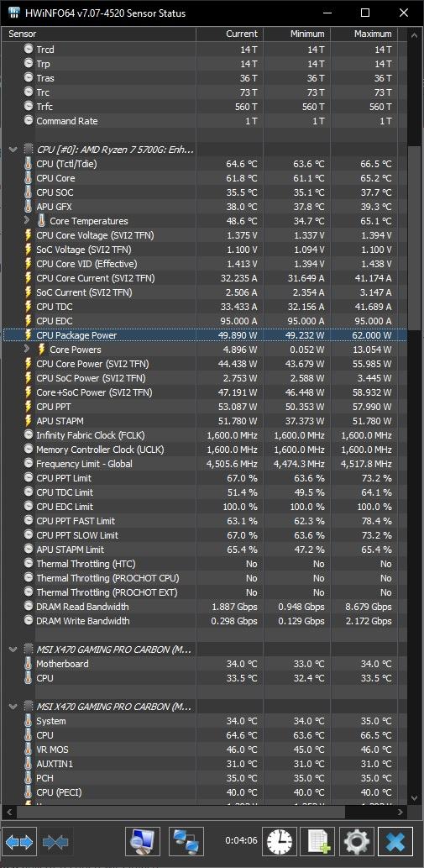Select the Memory Controller Clock (UCLK) row
The height and width of the screenshot is (868, 424).
coord(205,450)
